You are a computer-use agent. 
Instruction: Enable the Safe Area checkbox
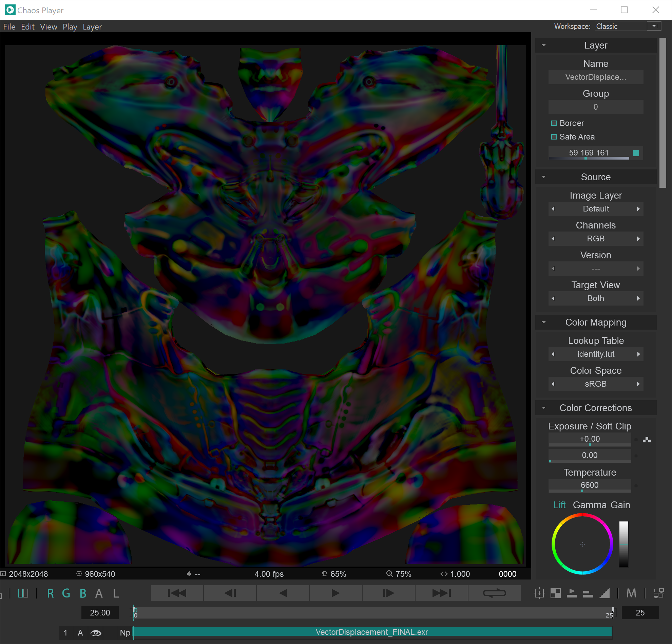[x=554, y=136]
